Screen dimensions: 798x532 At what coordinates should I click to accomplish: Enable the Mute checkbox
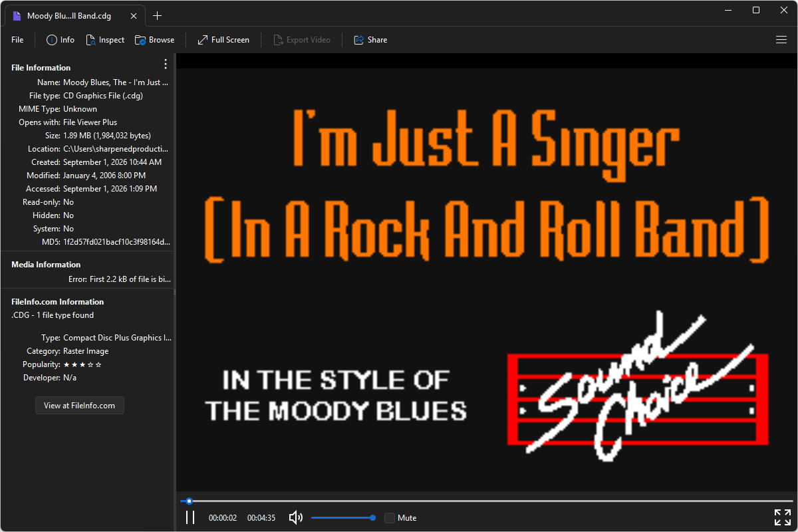pyautogui.click(x=390, y=517)
